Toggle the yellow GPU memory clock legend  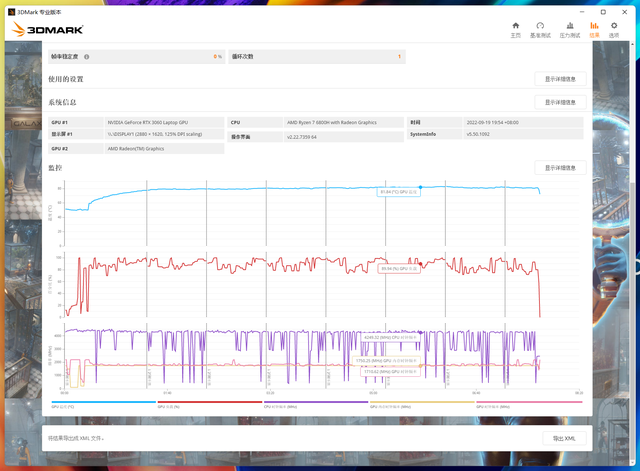pyautogui.click(x=422, y=404)
